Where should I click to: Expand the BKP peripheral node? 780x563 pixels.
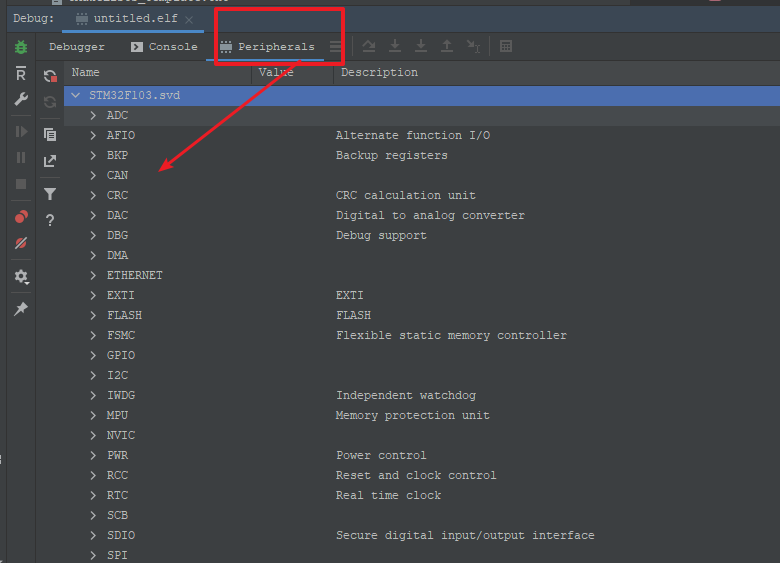pyautogui.click(x=93, y=155)
